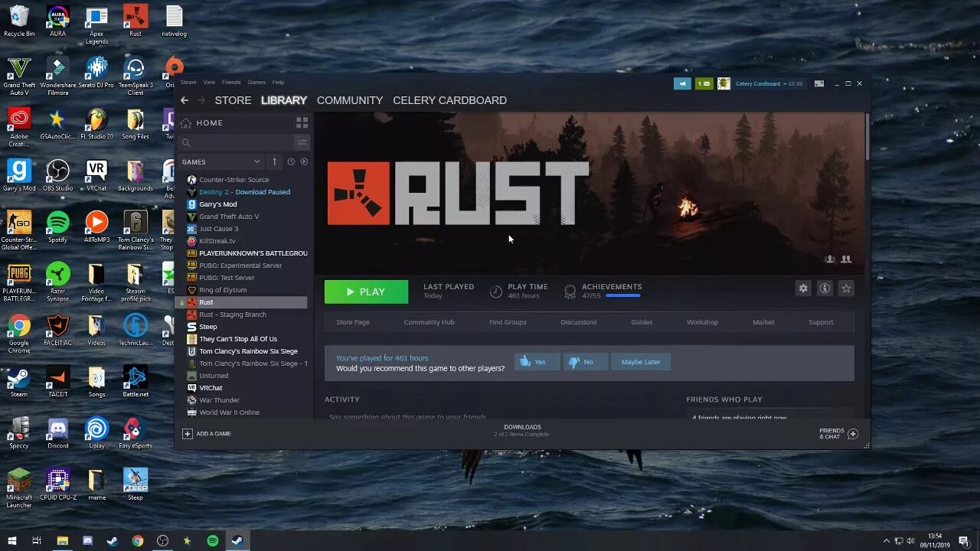Screen dimensions: 980x551
Task: Open Rust Community Hub link
Action: point(430,322)
